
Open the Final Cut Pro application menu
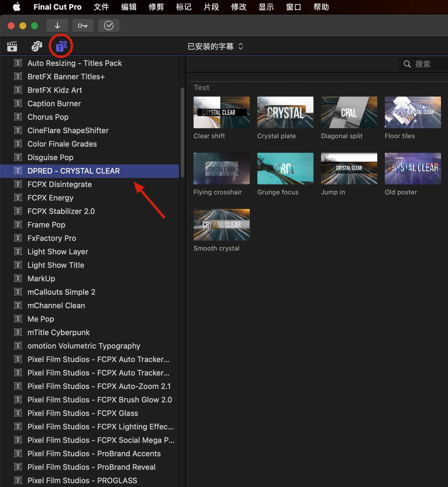(57, 7)
